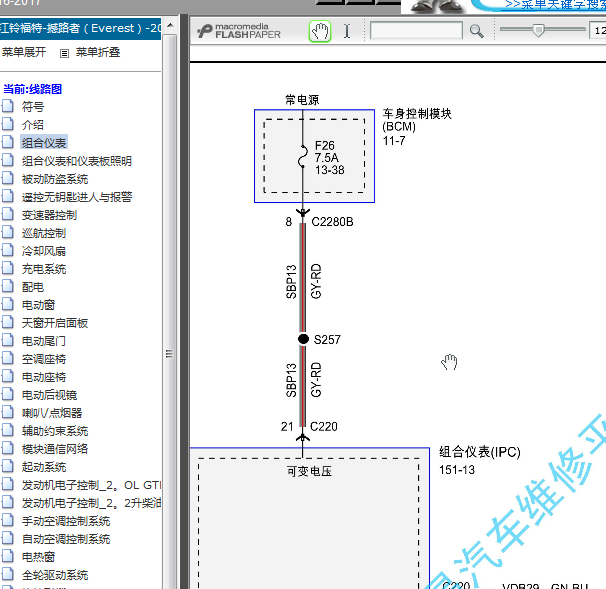The width and height of the screenshot is (606, 589).
Task: Adjust the zoom slider handle
Action: [x=538, y=30]
